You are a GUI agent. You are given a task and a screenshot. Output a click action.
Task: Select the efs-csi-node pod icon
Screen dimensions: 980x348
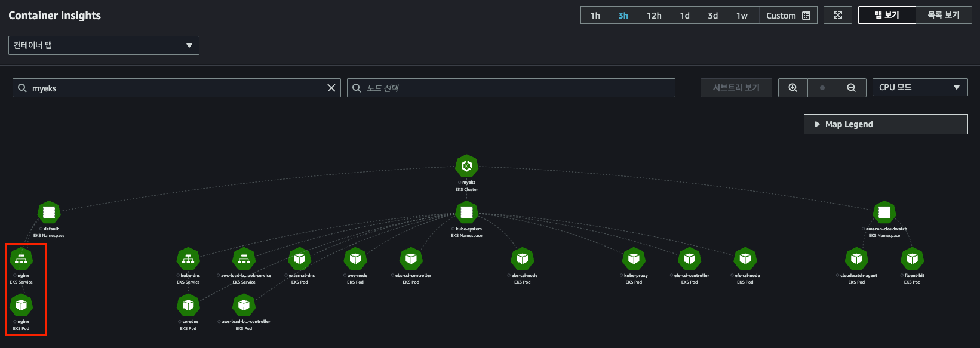(x=745, y=259)
